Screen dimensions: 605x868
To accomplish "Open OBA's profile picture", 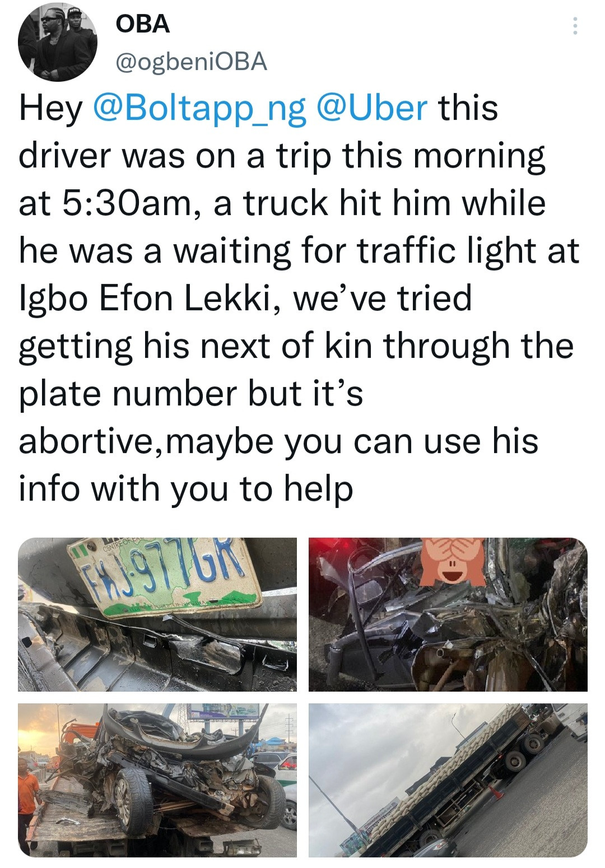I will pos(58,42).
